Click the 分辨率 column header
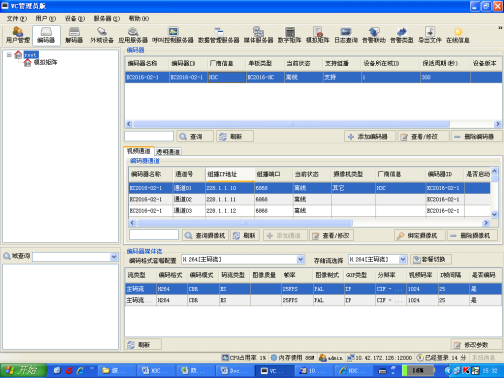The image size is (504, 378). click(x=391, y=275)
